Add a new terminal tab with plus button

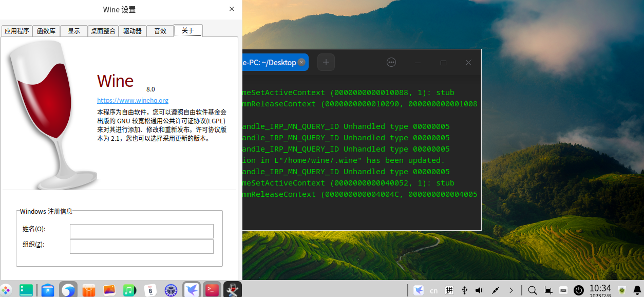[x=326, y=62]
